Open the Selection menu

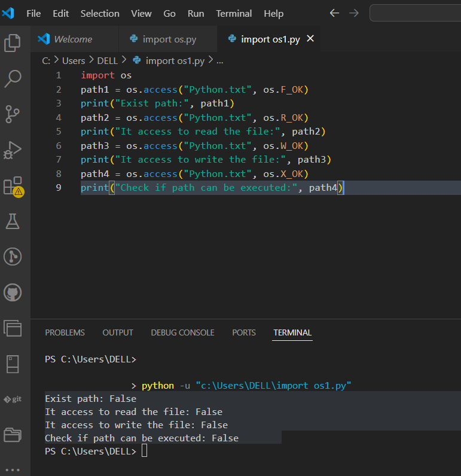coord(100,14)
